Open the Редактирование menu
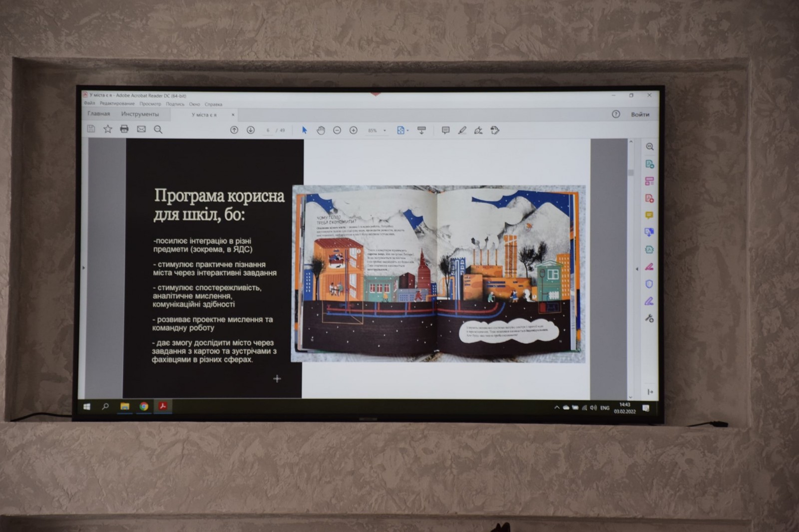The image size is (799, 532). [117, 104]
